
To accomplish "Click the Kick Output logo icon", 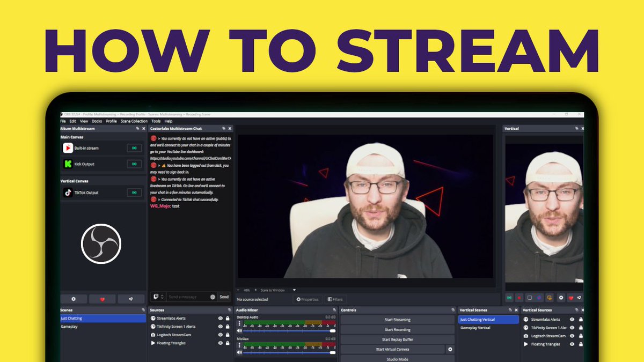I will [x=68, y=164].
